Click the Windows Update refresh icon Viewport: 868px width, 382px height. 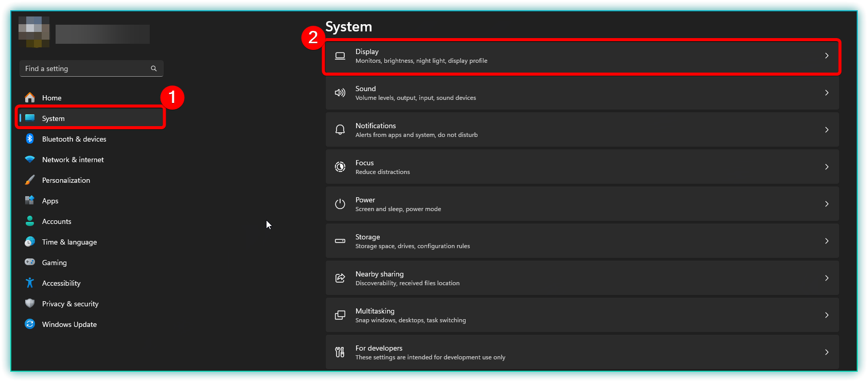tap(30, 324)
